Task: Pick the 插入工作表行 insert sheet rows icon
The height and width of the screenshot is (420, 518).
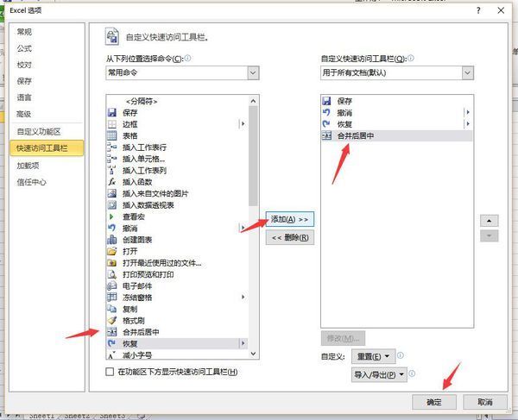Action: (112, 147)
